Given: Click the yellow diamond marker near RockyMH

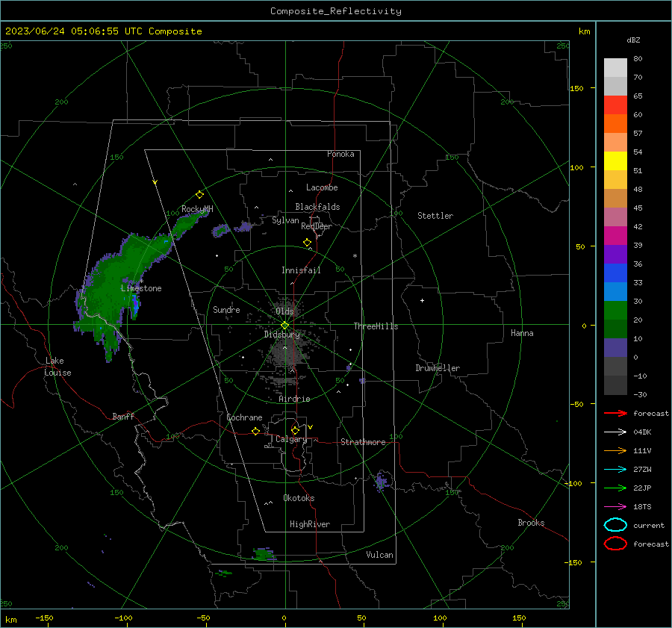Looking at the screenshot, I should [199, 195].
